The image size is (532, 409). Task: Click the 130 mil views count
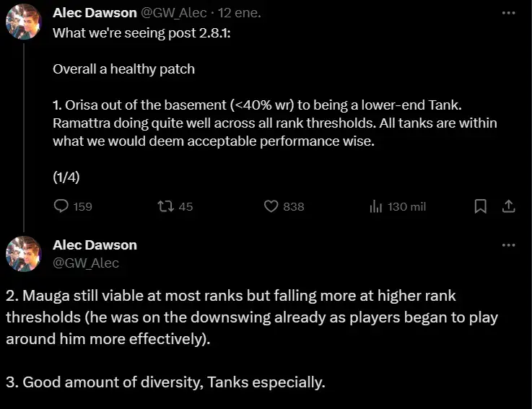pyautogui.click(x=407, y=206)
